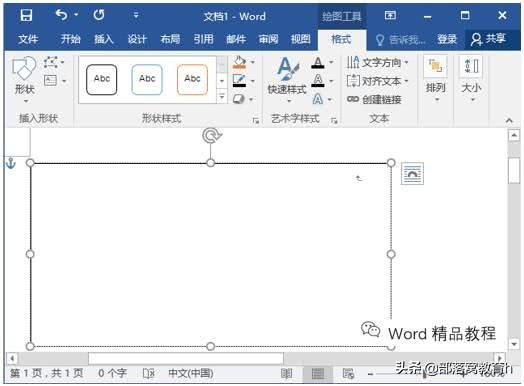Click the Shape Fill paint bucket icon

pos(239,62)
